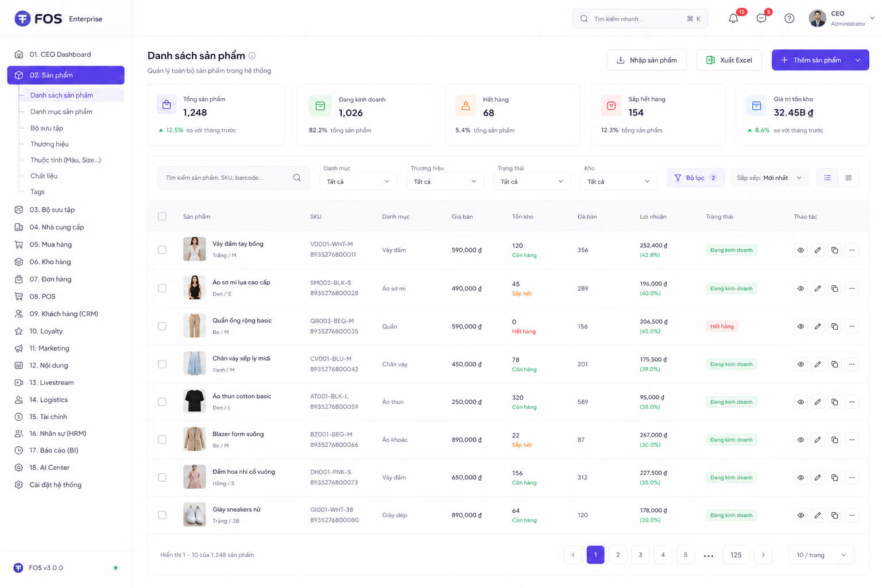Open the Trạng thái filter dropdown
Screen dimensions: 882x588
click(532, 181)
